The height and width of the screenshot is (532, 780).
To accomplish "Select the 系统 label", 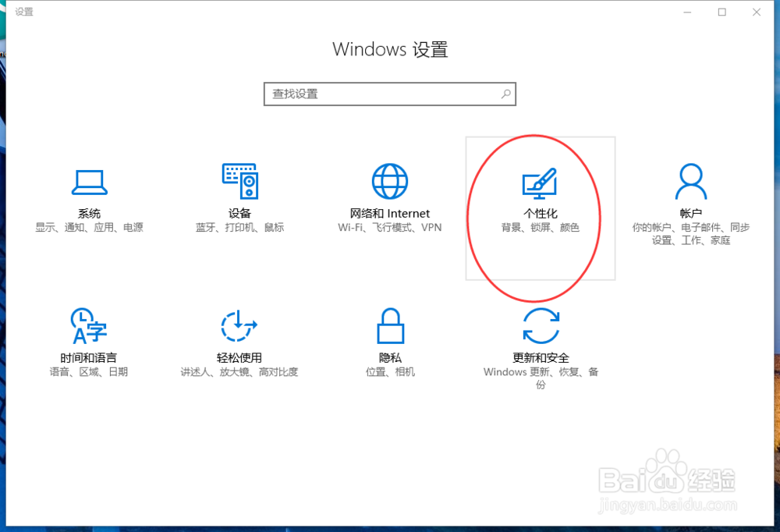I will coord(90,214).
